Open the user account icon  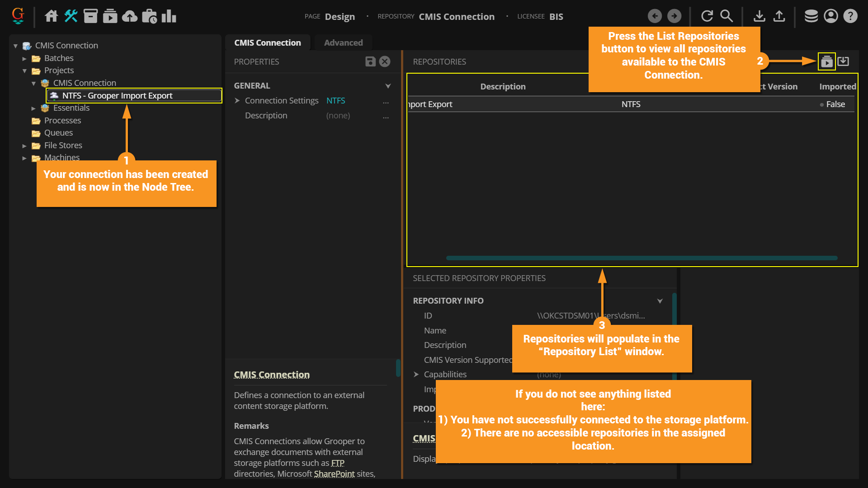(831, 16)
